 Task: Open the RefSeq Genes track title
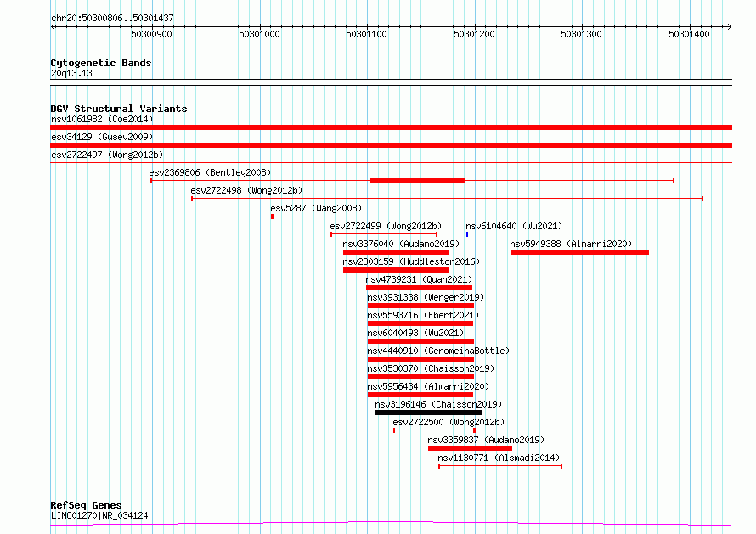(x=86, y=505)
